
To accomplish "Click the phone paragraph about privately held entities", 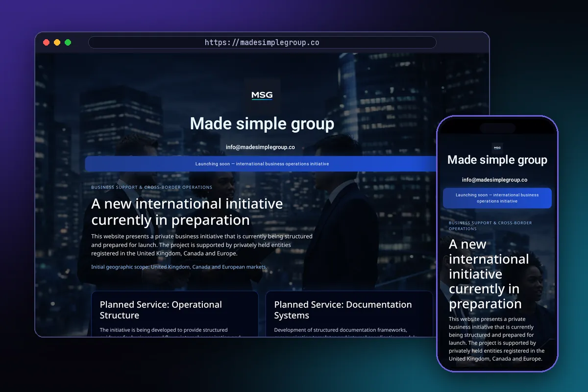I will [497, 339].
